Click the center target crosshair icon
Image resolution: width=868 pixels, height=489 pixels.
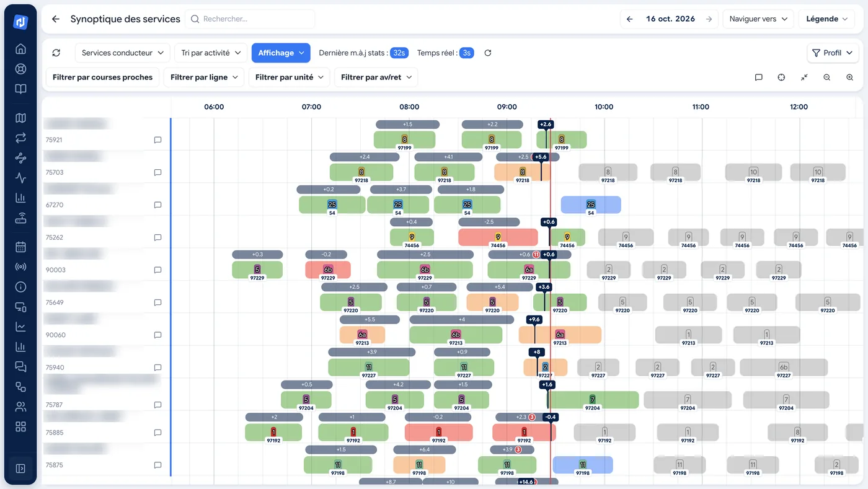781,77
